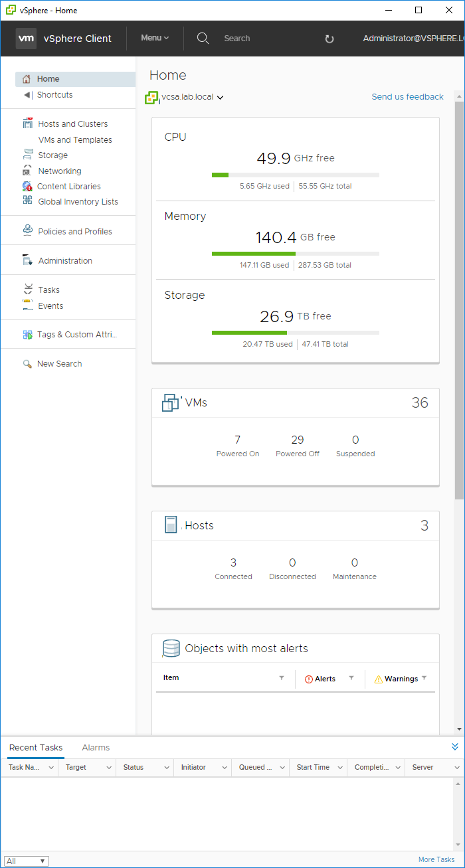Click the Events icon in sidebar
The height and width of the screenshot is (868, 465).
(x=27, y=305)
